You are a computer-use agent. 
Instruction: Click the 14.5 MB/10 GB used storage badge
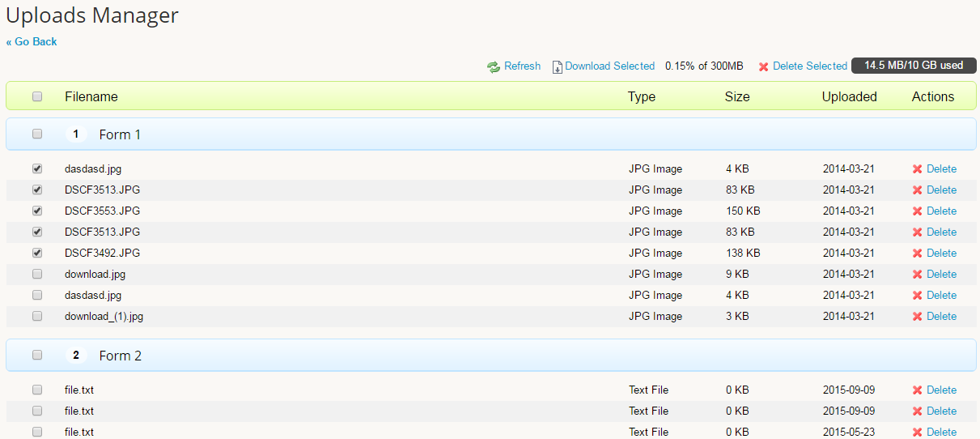(914, 66)
